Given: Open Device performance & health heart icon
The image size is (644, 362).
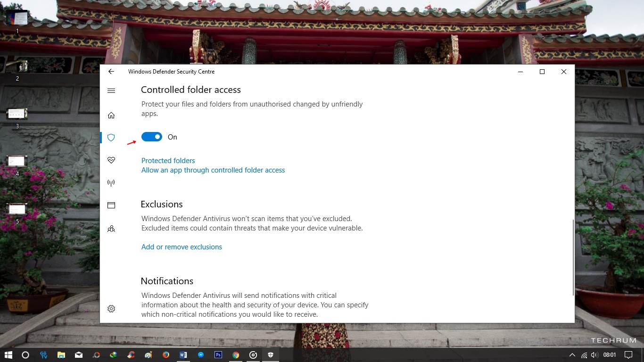Looking at the screenshot, I should pos(111,160).
